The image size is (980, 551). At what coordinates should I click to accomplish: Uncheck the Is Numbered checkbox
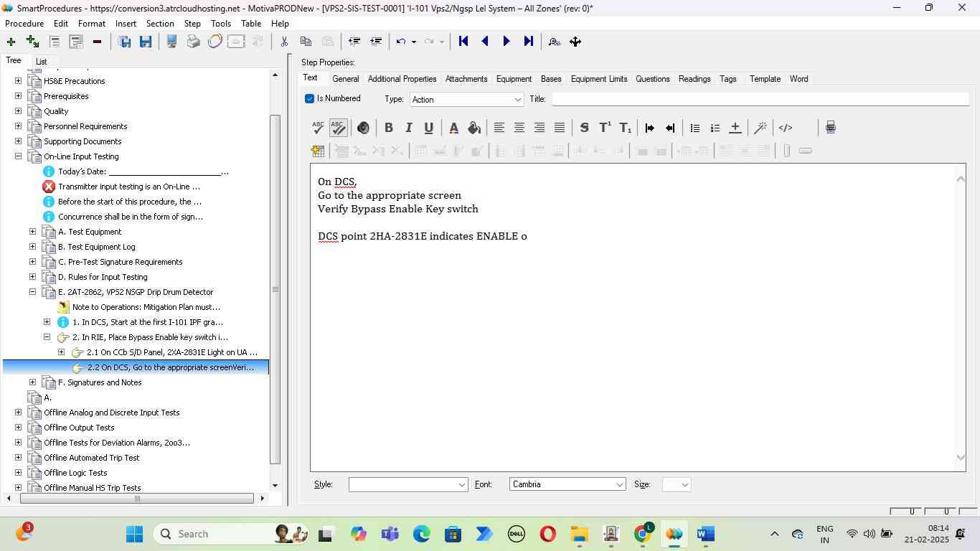pos(310,99)
